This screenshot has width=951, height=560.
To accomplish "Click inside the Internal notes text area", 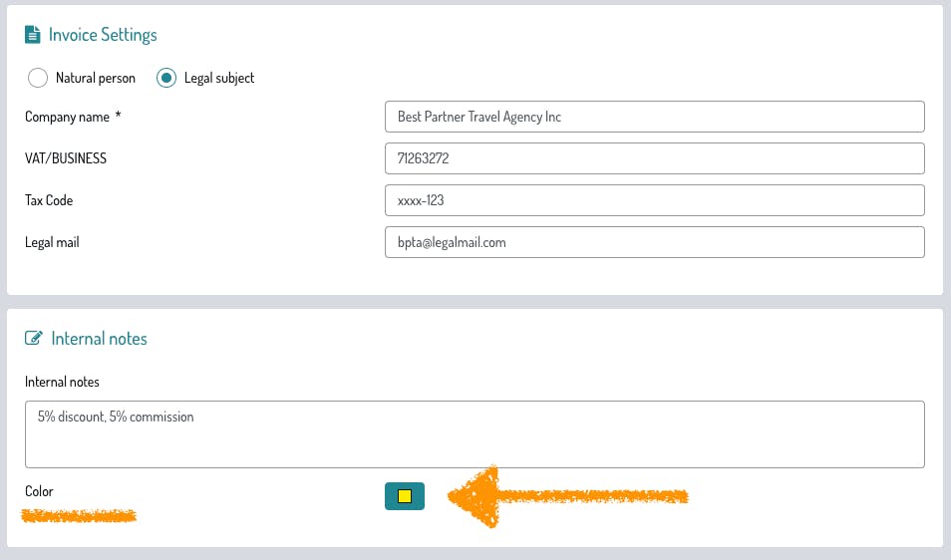I will tap(475, 433).
